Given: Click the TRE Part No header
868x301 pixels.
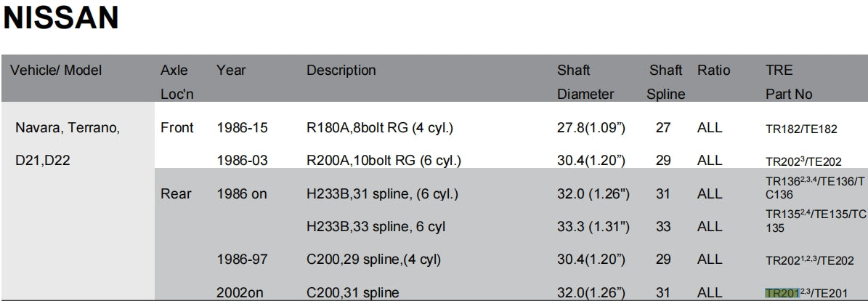Looking at the screenshot, I should click(x=788, y=82).
